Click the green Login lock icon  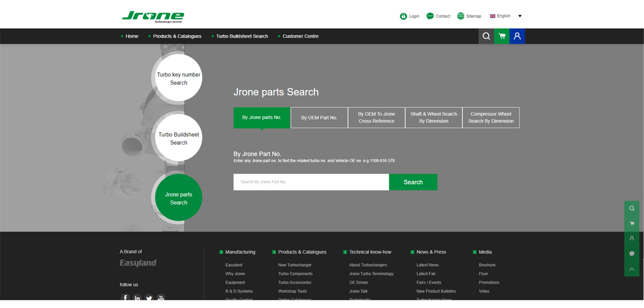(403, 16)
